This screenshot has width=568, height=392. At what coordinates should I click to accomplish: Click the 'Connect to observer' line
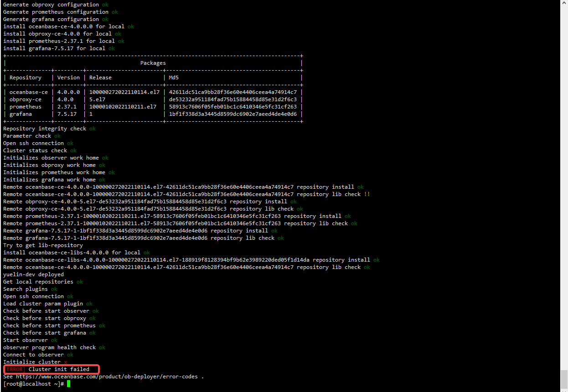38,355
